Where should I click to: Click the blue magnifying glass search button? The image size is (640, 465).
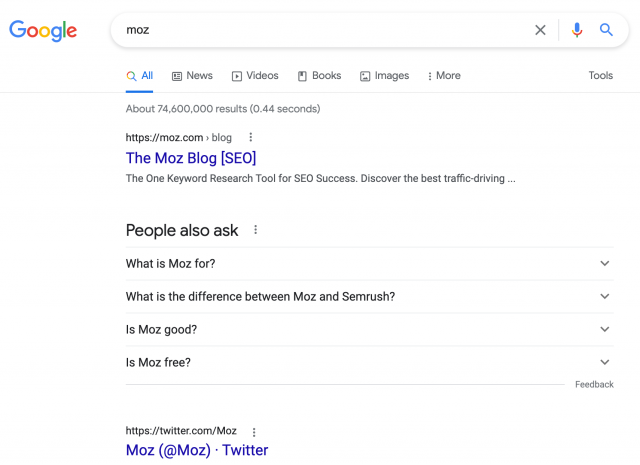click(606, 30)
